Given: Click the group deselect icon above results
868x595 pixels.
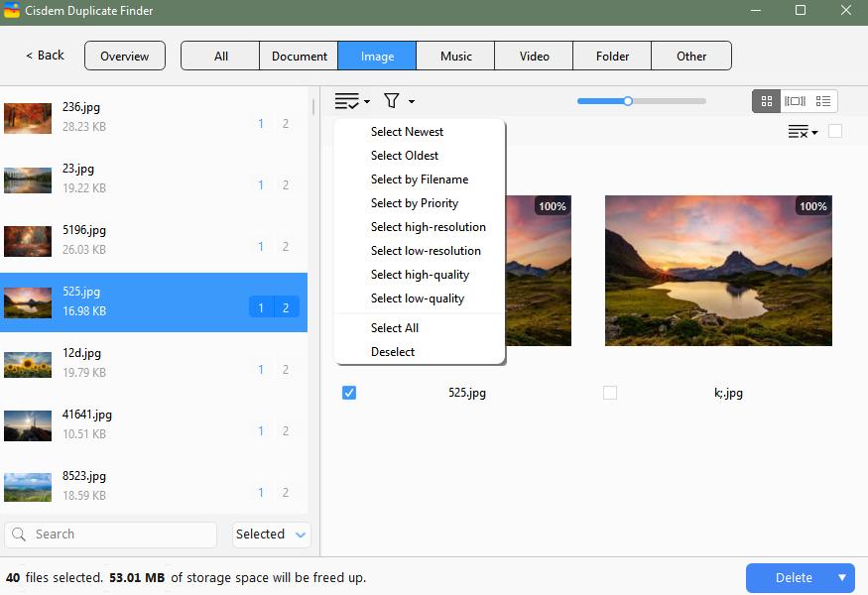Looking at the screenshot, I should pos(799,132).
